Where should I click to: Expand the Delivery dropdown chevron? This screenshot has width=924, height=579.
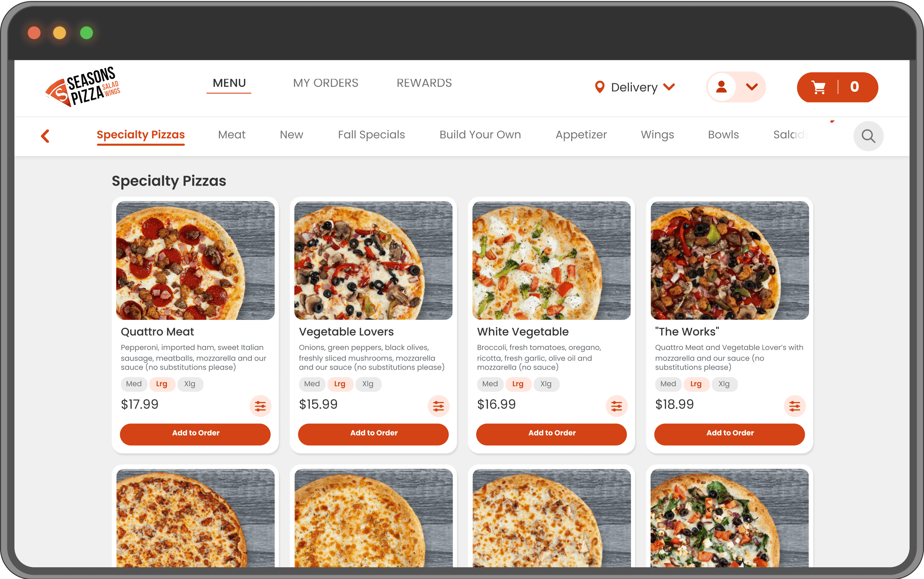click(x=669, y=87)
